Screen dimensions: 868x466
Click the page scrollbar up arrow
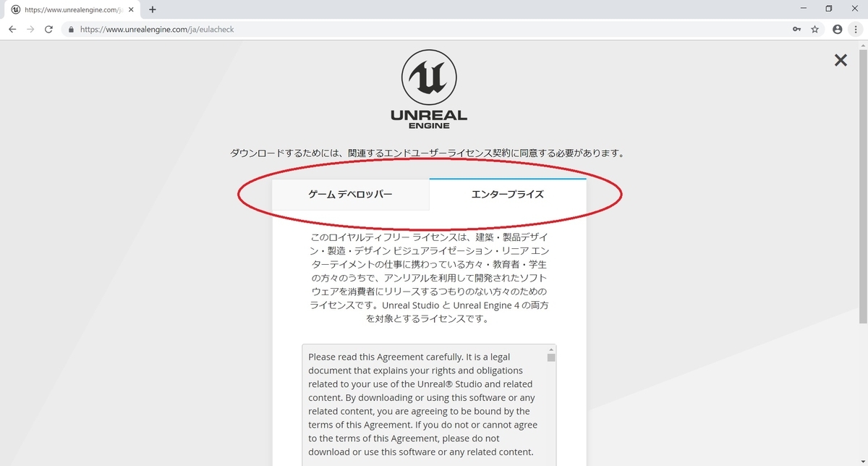tap(862, 44)
